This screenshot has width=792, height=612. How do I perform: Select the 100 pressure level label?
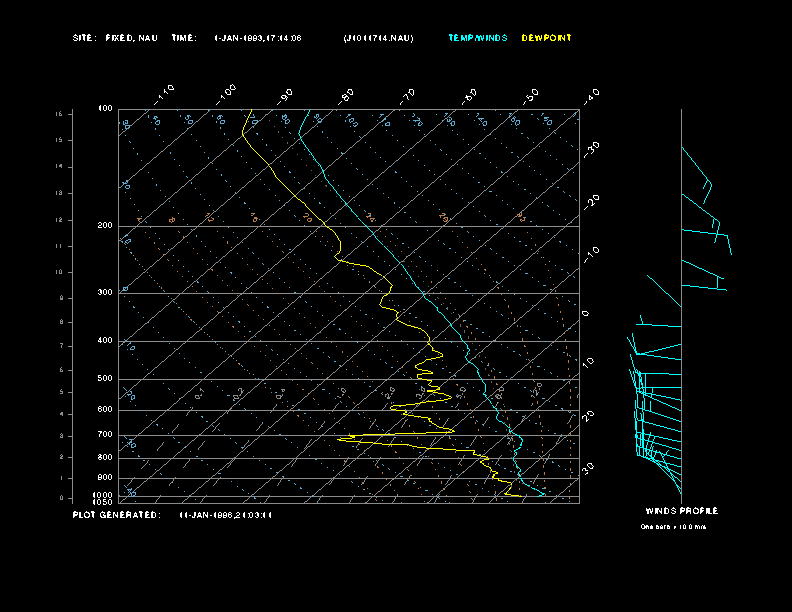(105, 108)
